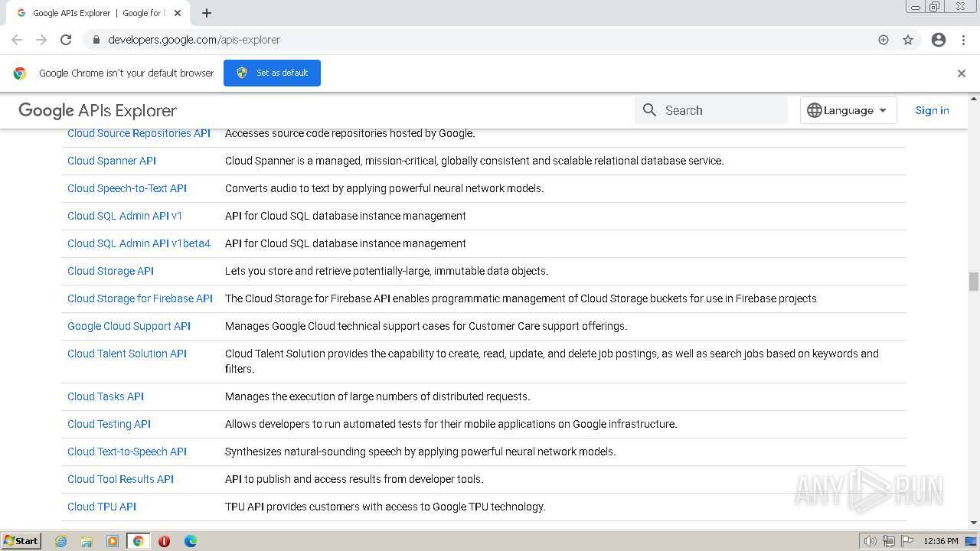Click the browser forward arrow
Screen dimensions: 980x551
tap(41, 40)
